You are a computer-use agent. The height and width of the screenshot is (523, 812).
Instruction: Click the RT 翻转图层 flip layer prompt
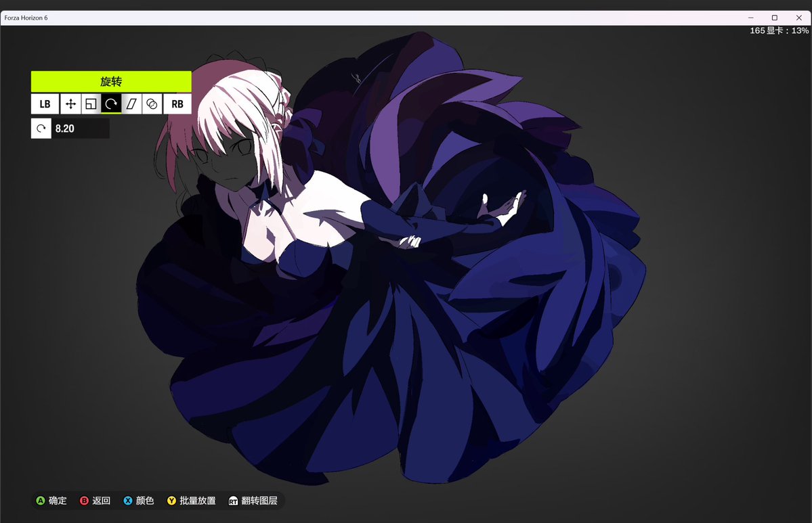coord(253,500)
